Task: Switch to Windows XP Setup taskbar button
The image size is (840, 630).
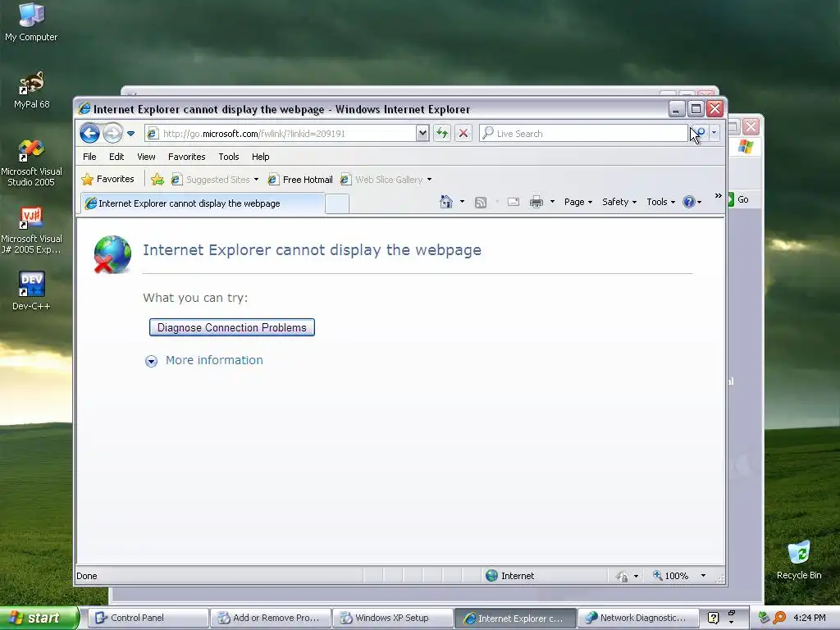Action: (393, 618)
